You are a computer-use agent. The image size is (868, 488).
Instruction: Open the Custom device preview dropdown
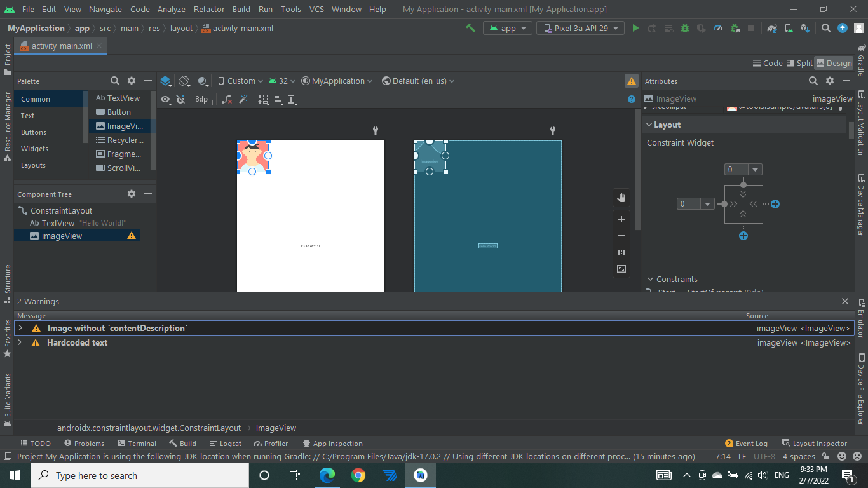[240, 81]
